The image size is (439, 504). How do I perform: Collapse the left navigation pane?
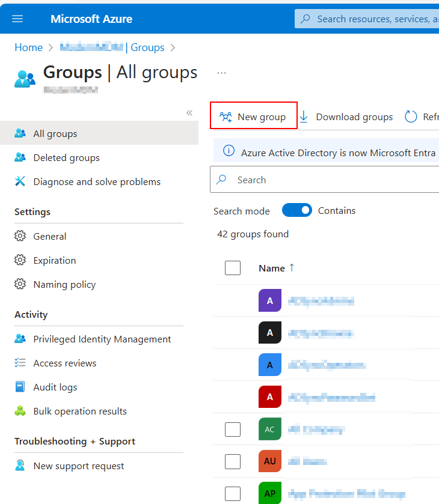[x=189, y=113]
